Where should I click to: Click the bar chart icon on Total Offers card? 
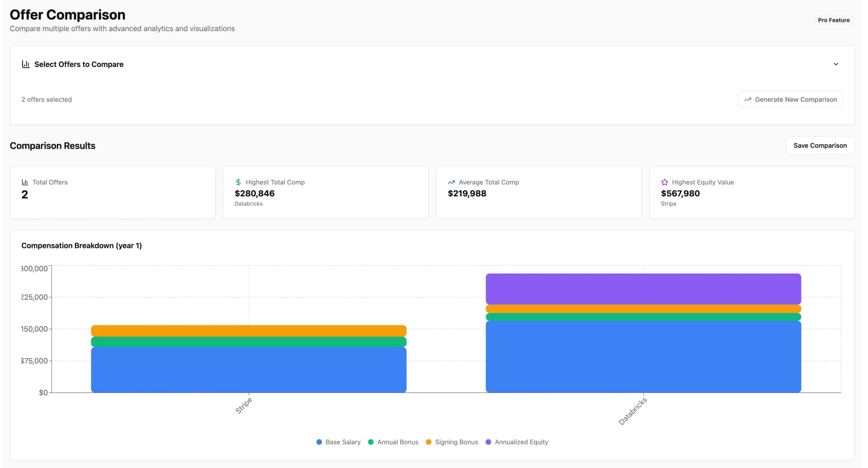coord(25,182)
